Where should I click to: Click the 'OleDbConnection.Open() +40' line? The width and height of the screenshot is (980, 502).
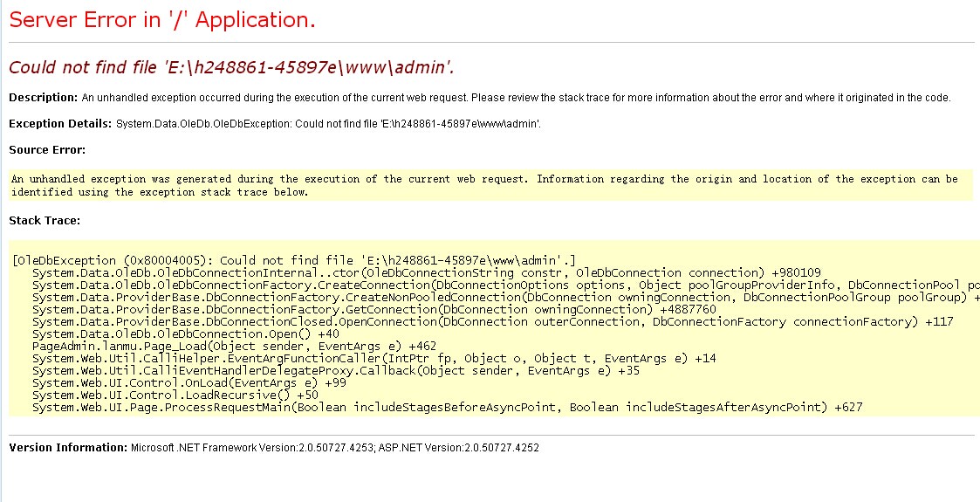click(185, 334)
